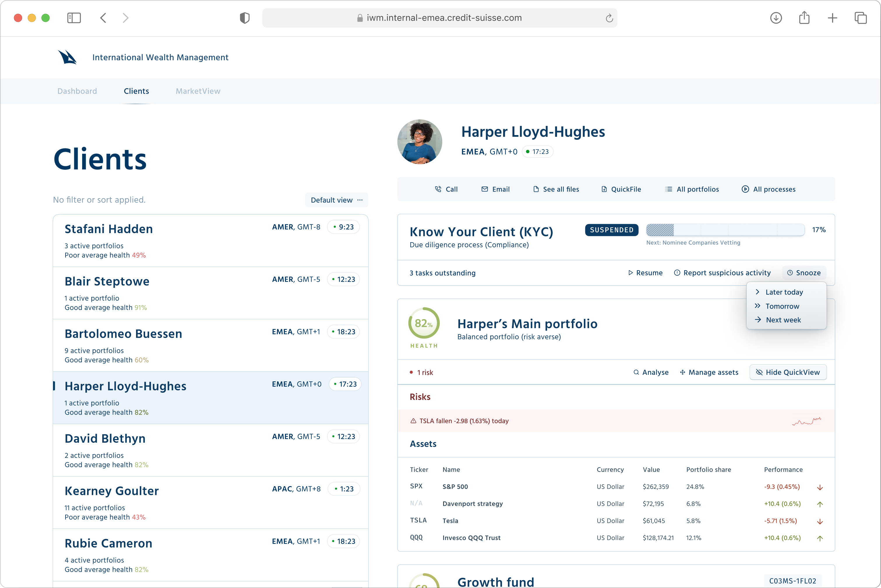Resume the suspended KYC process

pyautogui.click(x=645, y=273)
